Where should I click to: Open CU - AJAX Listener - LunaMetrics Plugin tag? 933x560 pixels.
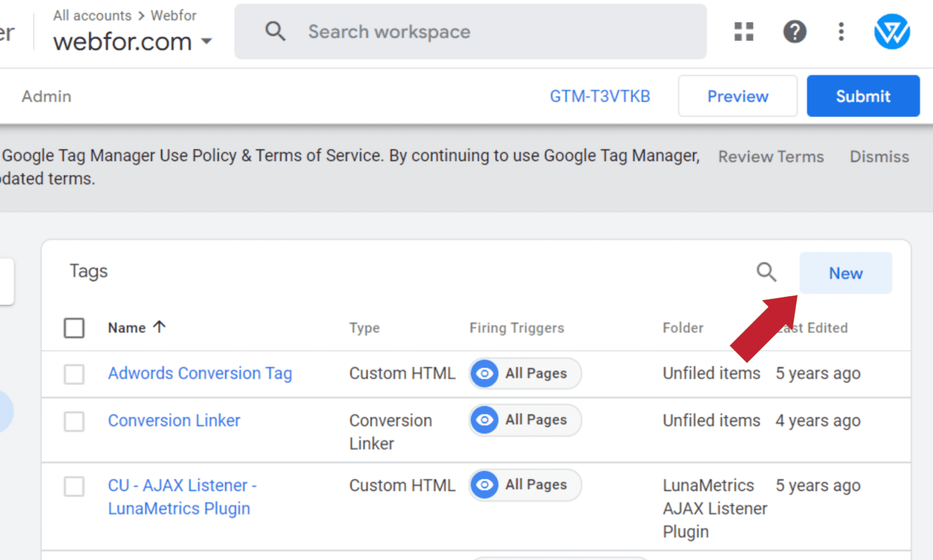[182, 497]
